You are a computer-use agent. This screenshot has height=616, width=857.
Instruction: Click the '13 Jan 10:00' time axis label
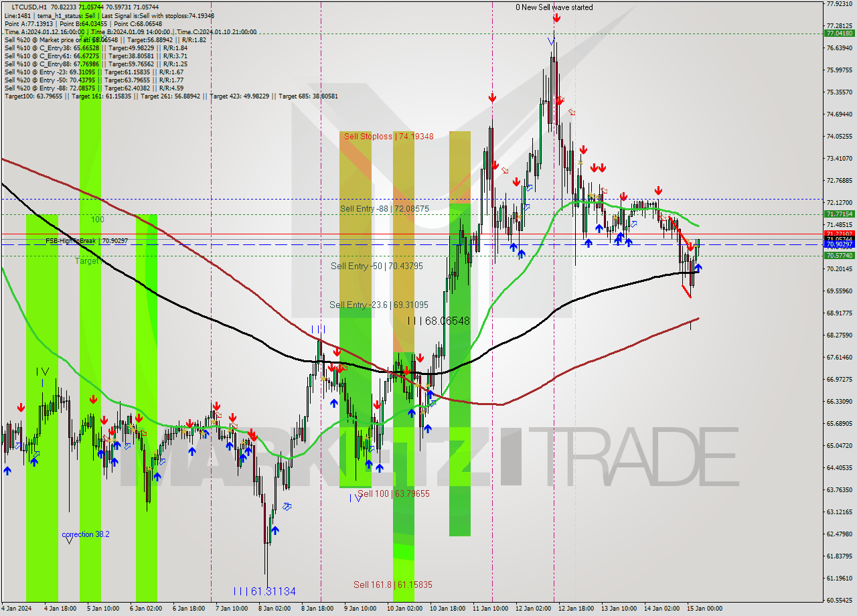(x=619, y=609)
